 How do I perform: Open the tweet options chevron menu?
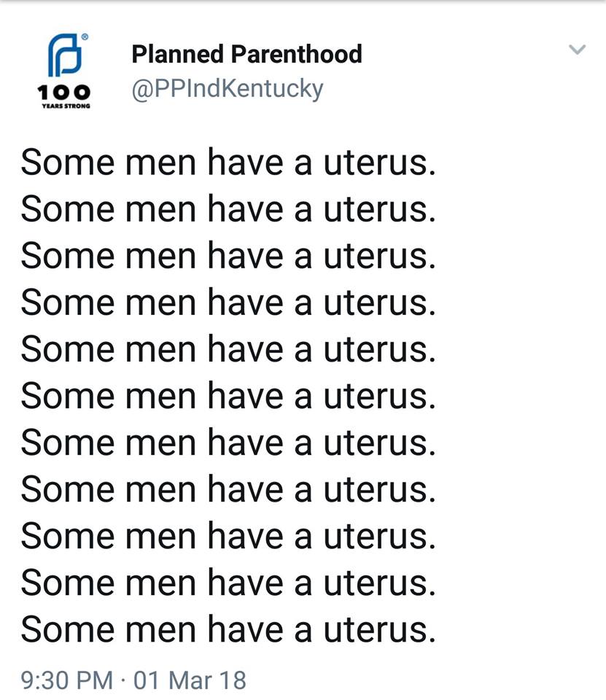(x=577, y=49)
